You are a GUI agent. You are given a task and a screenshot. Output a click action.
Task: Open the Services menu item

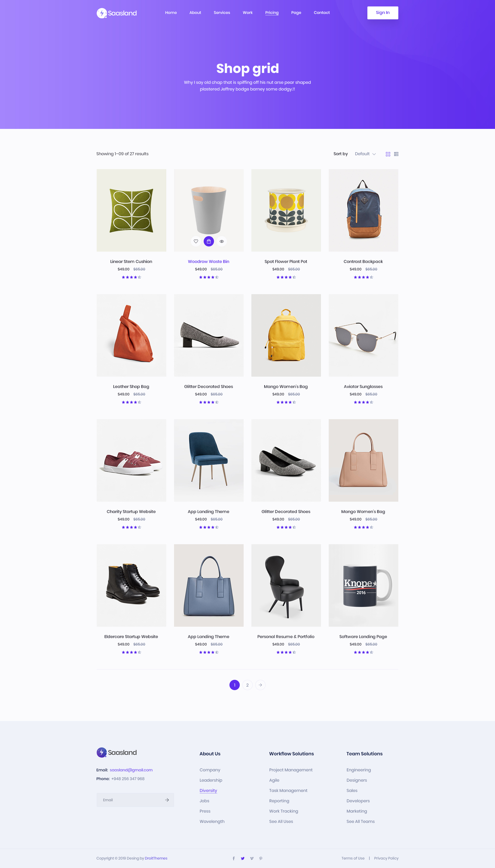click(222, 13)
